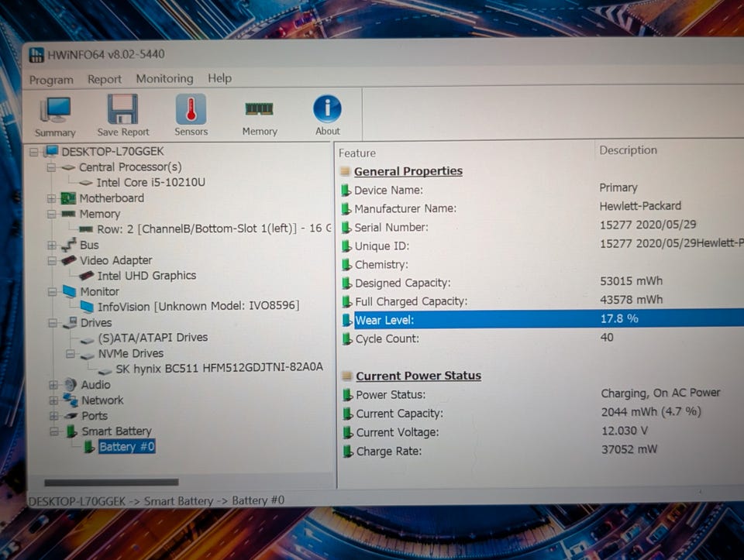Open the Program menu
Viewport: 744px width, 560px height.
coord(51,80)
